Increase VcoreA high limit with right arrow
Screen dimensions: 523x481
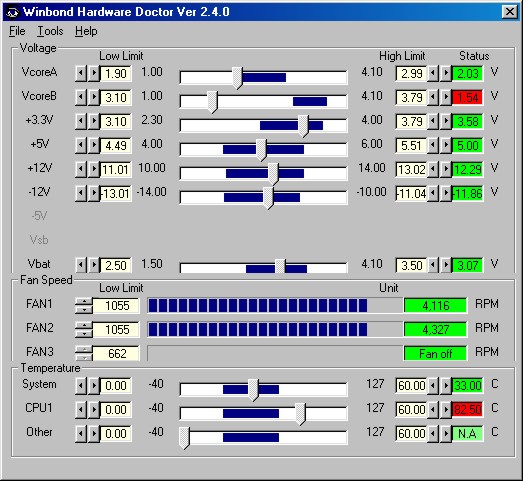[x=446, y=73]
